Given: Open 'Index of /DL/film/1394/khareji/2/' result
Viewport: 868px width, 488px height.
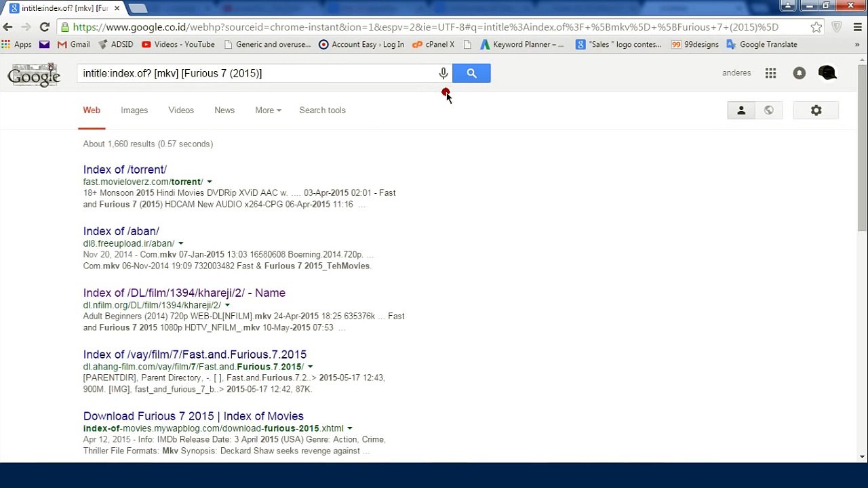Looking at the screenshot, I should (x=184, y=293).
